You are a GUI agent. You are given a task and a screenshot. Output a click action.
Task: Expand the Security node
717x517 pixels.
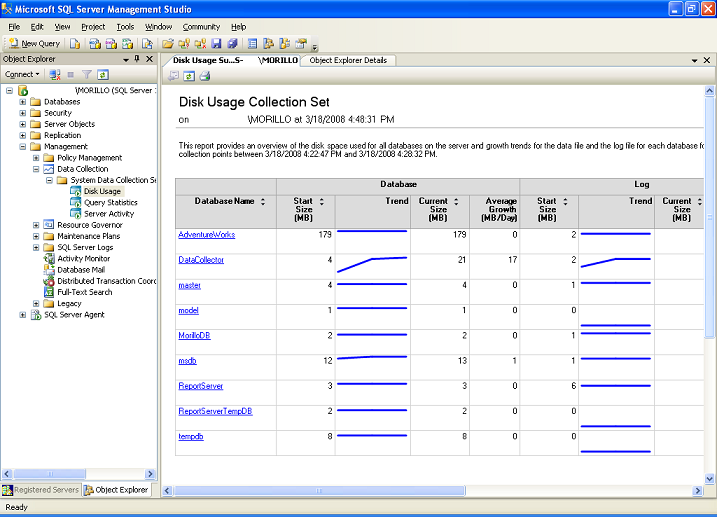coord(22,113)
